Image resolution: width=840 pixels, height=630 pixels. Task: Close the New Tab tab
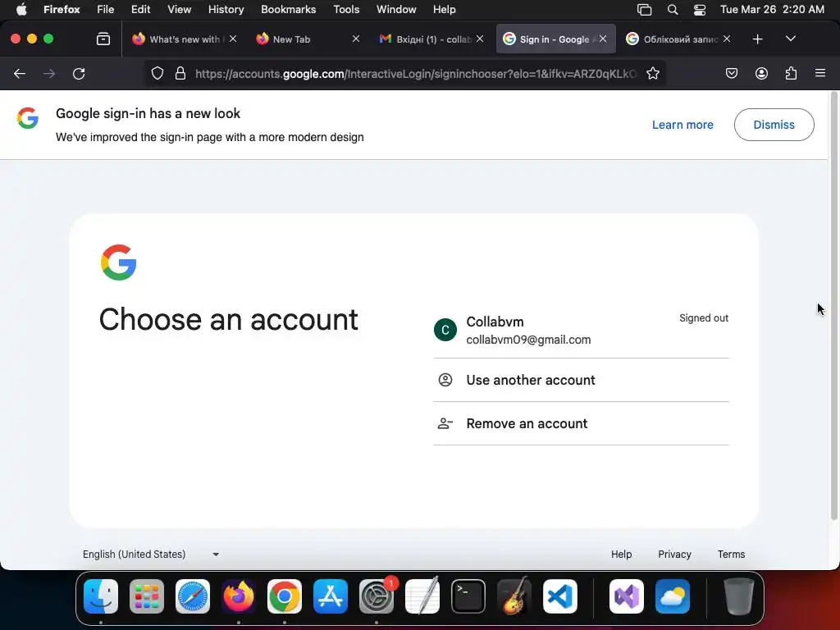356,39
